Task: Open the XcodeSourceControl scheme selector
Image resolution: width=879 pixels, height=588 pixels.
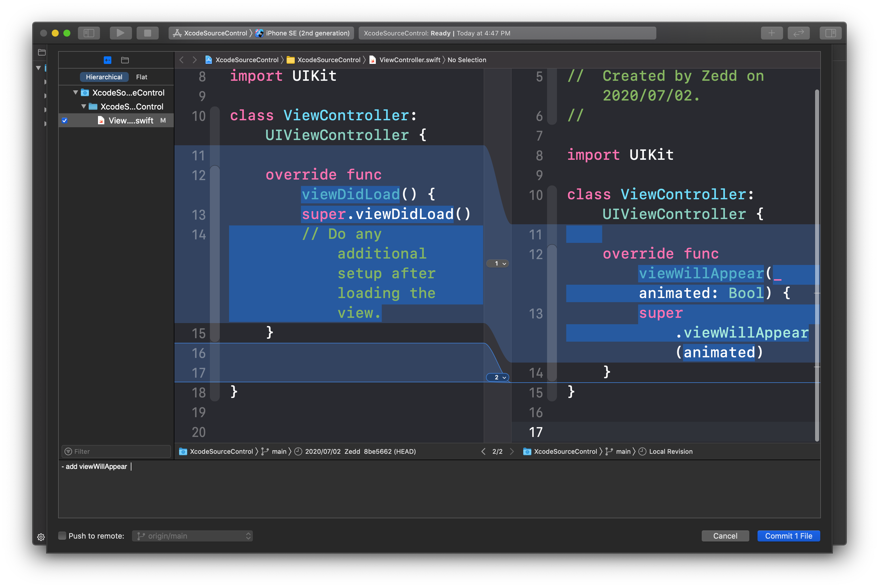Action: (x=210, y=33)
